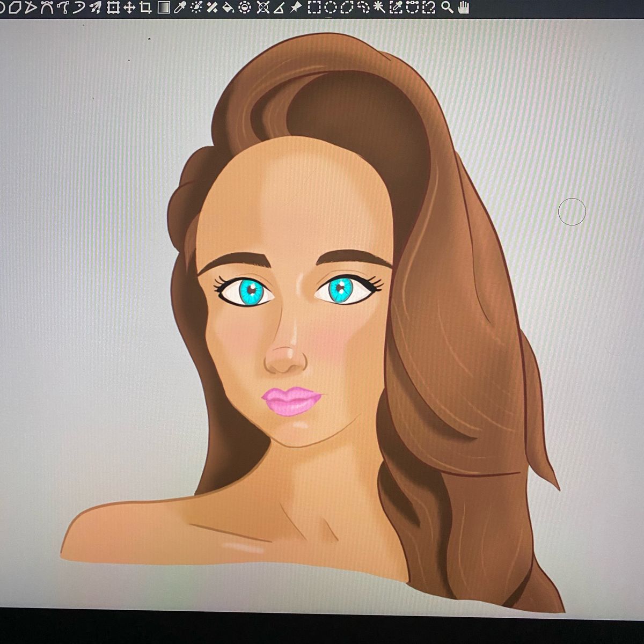Select the Freehand Selection tool

point(363,8)
